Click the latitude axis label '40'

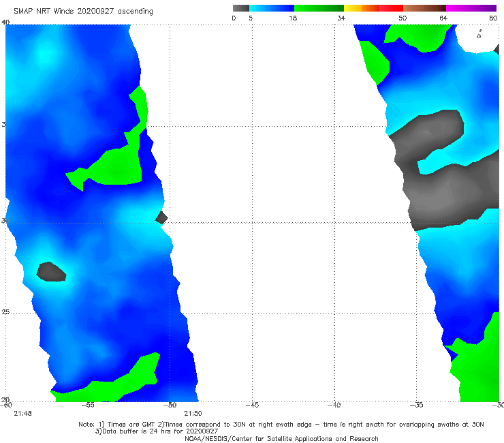click(x=5, y=22)
